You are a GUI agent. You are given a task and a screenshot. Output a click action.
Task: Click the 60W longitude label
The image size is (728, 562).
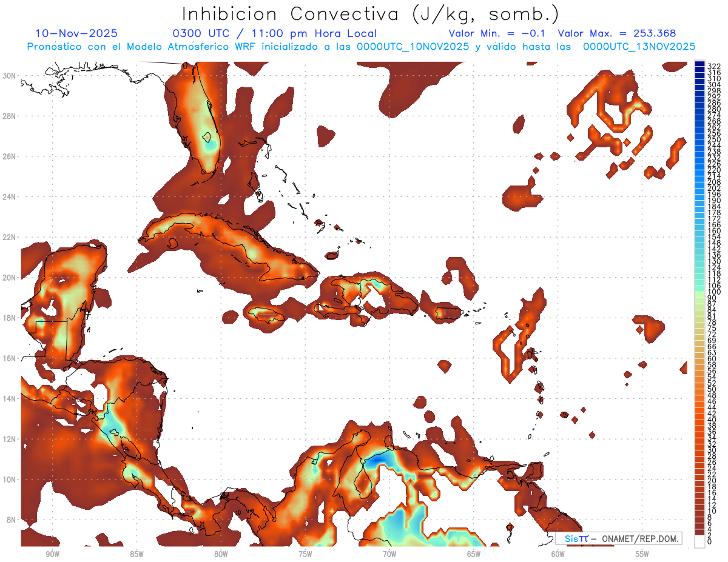558,554
